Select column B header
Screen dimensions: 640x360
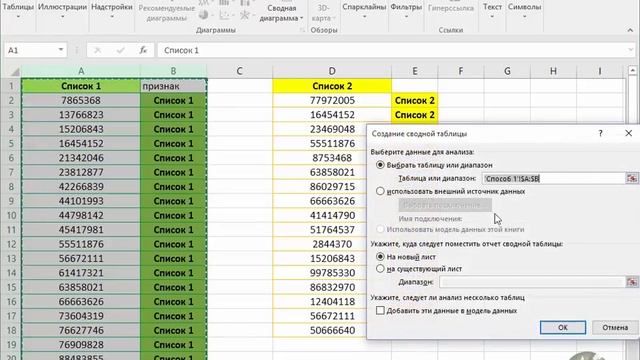coord(173,71)
